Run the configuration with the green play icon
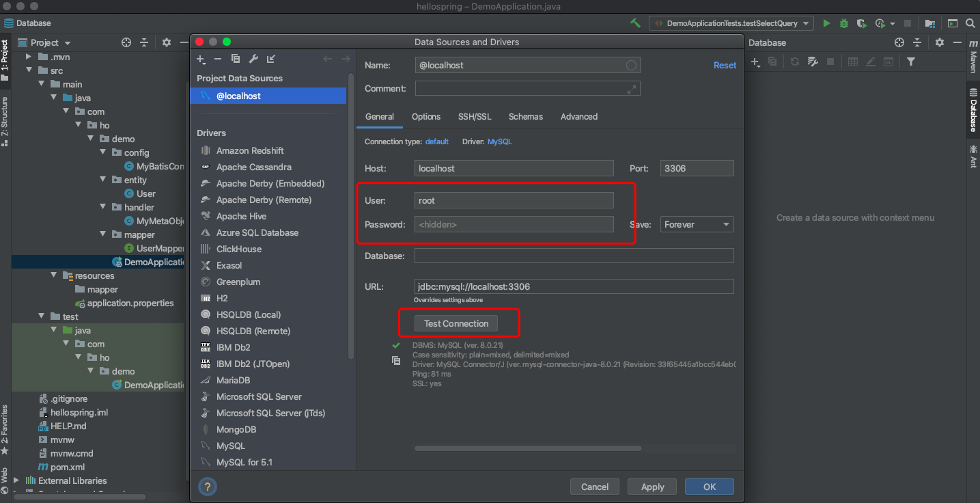This screenshot has width=980, height=503. click(x=826, y=23)
